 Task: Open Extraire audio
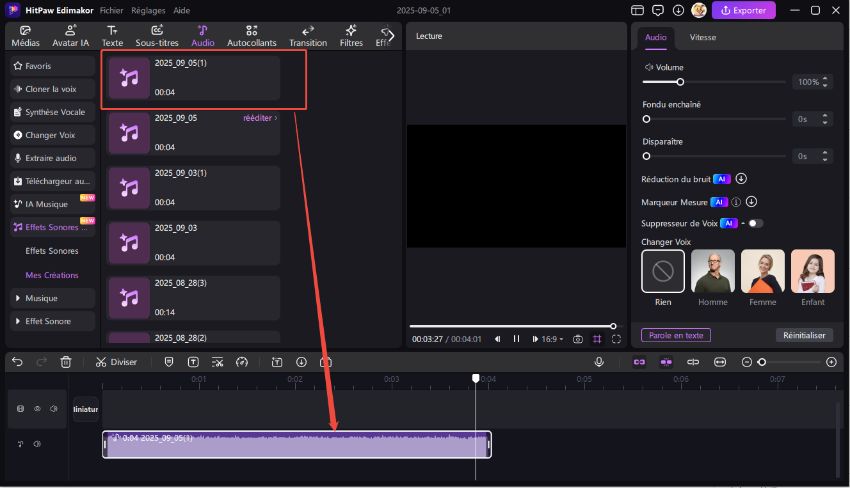pyautogui.click(x=53, y=158)
